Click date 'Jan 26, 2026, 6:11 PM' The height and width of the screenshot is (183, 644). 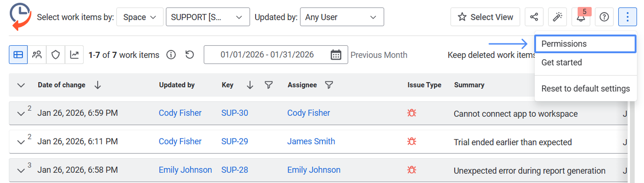pos(78,141)
